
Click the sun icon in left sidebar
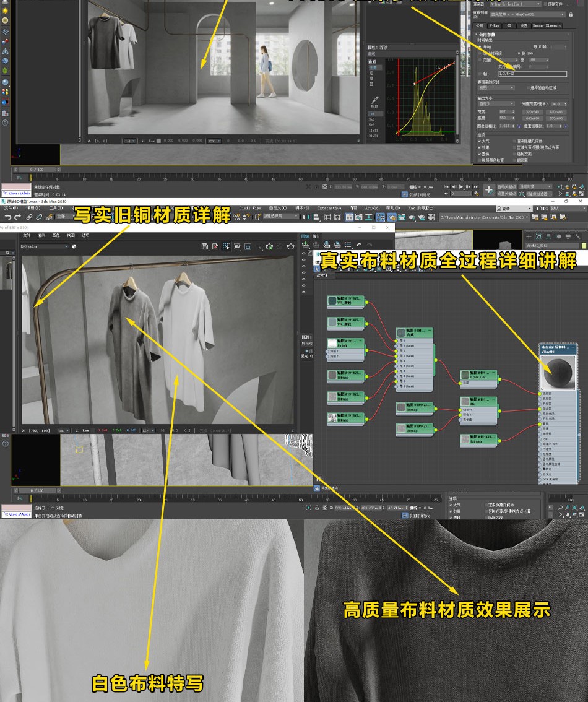pos(5,9)
